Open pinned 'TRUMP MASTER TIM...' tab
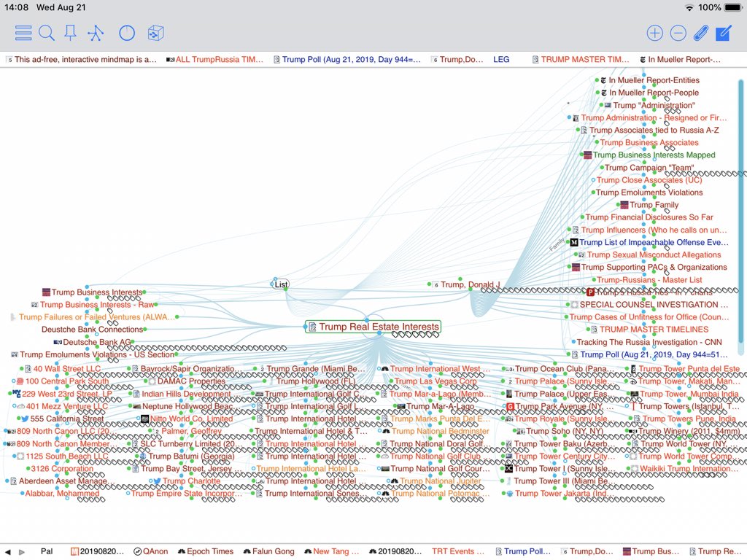747x560 pixels. (x=581, y=60)
